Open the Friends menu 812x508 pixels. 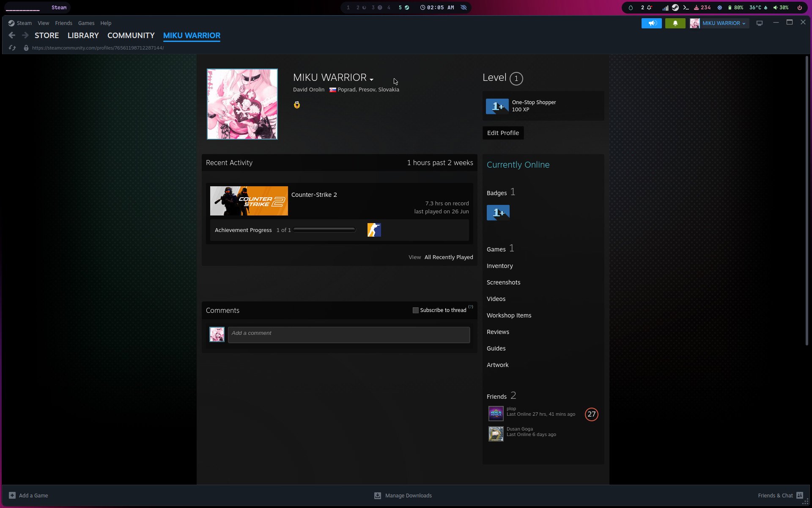[x=63, y=23]
